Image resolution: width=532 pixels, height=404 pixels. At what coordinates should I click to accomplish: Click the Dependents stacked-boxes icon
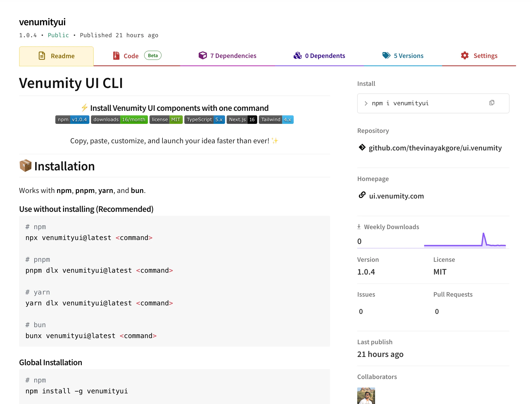(x=298, y=55)
